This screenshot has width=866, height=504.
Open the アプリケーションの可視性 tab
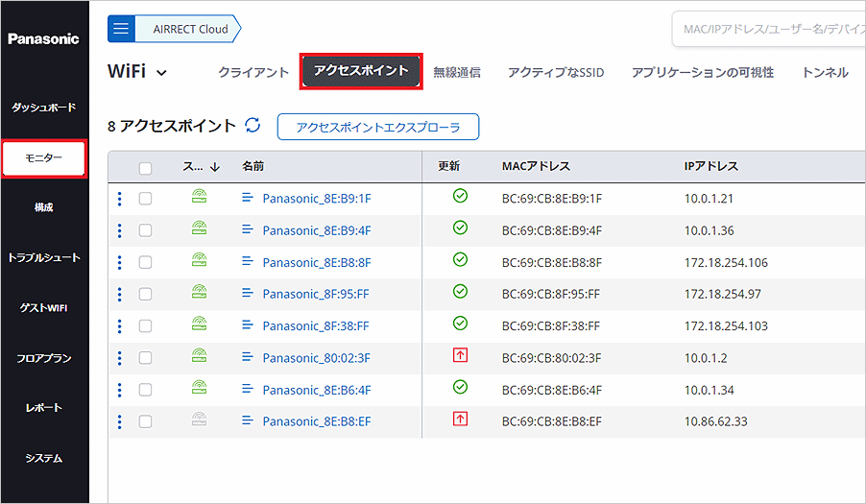click(703, 72)
